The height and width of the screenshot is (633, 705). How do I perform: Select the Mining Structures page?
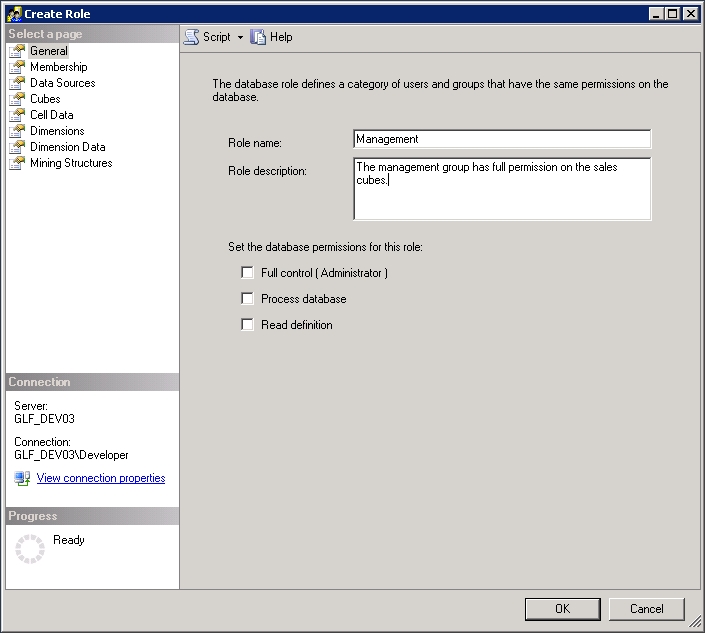(x=71, y=163)
